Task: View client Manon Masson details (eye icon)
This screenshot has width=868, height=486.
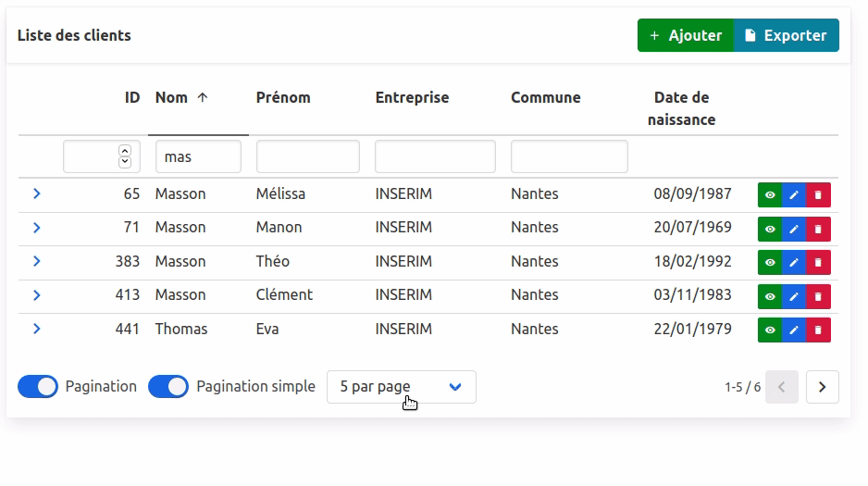Action: pyautogui.click(x=770, y=229)
